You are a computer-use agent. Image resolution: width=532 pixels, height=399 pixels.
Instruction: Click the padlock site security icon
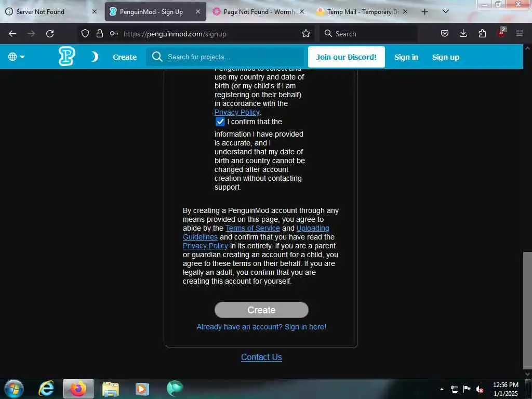coord(99,33)
